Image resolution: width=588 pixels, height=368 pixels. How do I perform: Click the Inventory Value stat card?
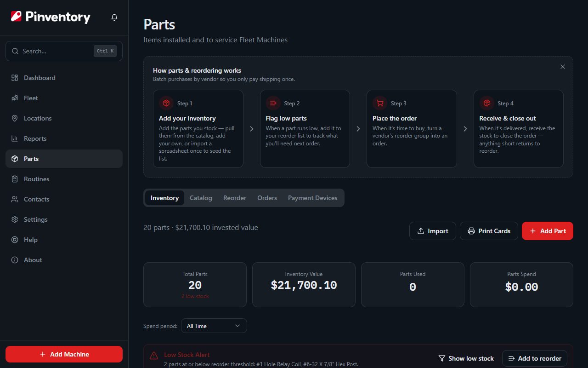(304, 285)
